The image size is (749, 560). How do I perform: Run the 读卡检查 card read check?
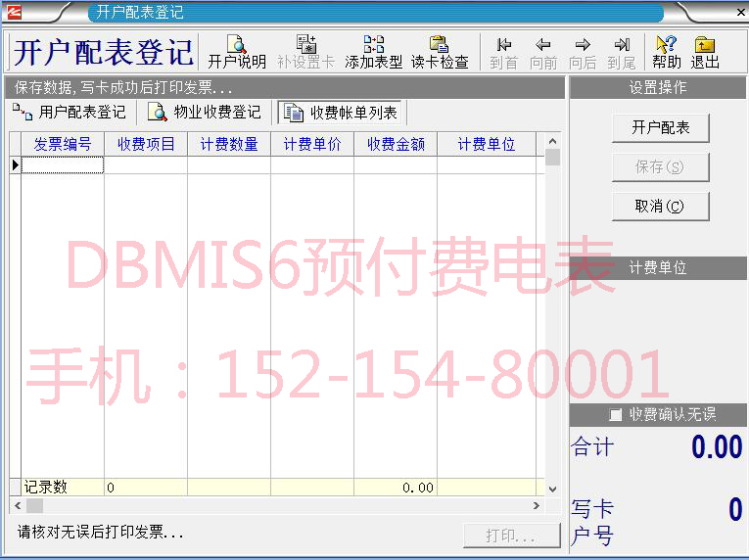[439, 52]
